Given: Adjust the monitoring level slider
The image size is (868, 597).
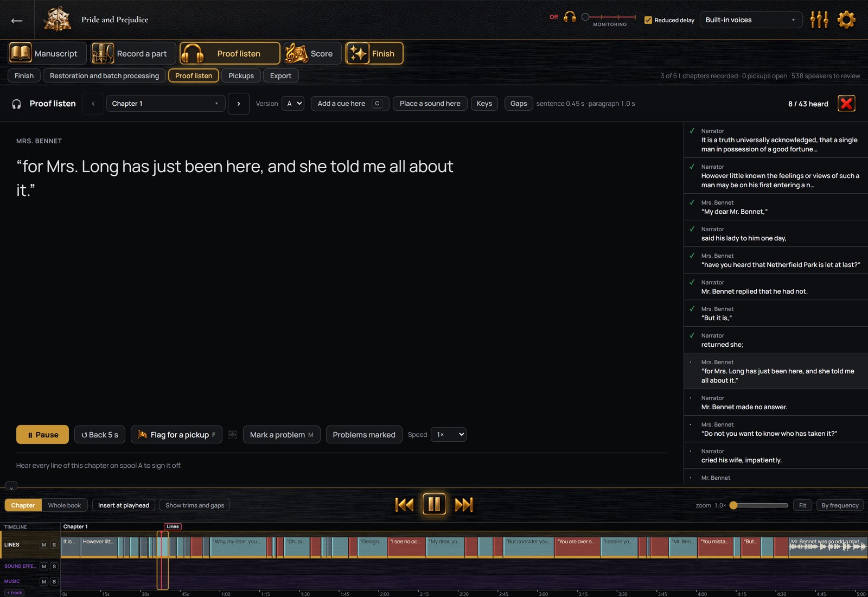Looking at the screenshot, I should coord(609,17).
